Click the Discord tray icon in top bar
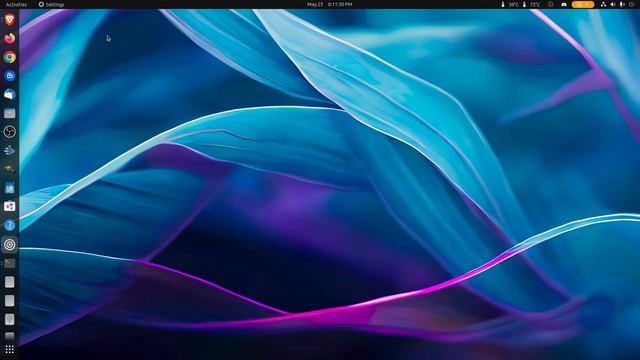The width and height of the screenshot is (640, 360). click(x=564, y=4)
